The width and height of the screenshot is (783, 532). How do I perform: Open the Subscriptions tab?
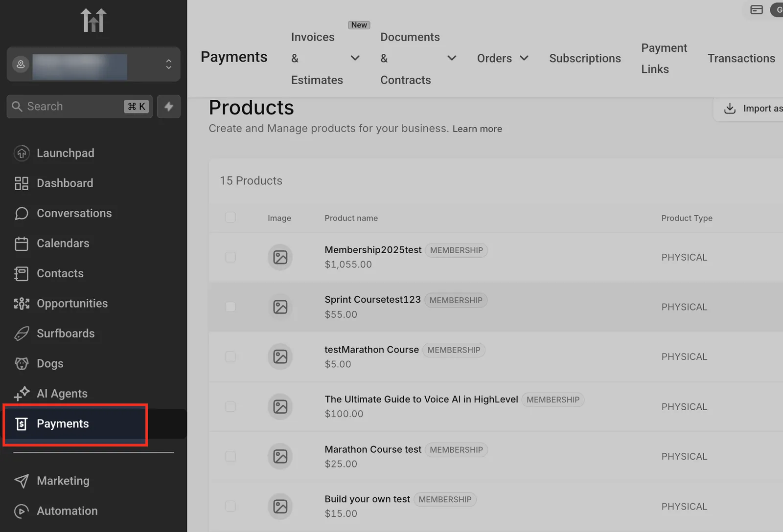(x=585, y=58)
